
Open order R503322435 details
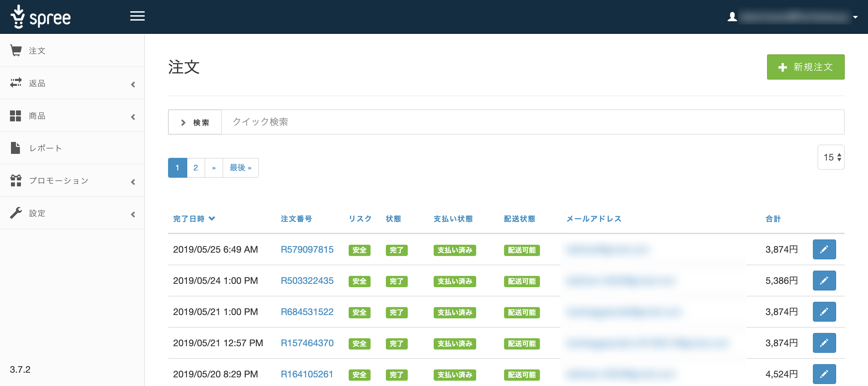coord(307,281)
